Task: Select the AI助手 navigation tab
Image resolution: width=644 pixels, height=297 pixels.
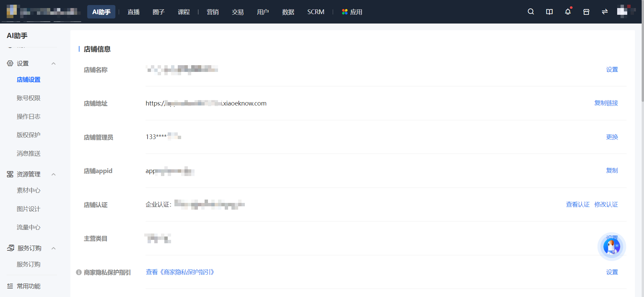Action: tap(101, 12)
